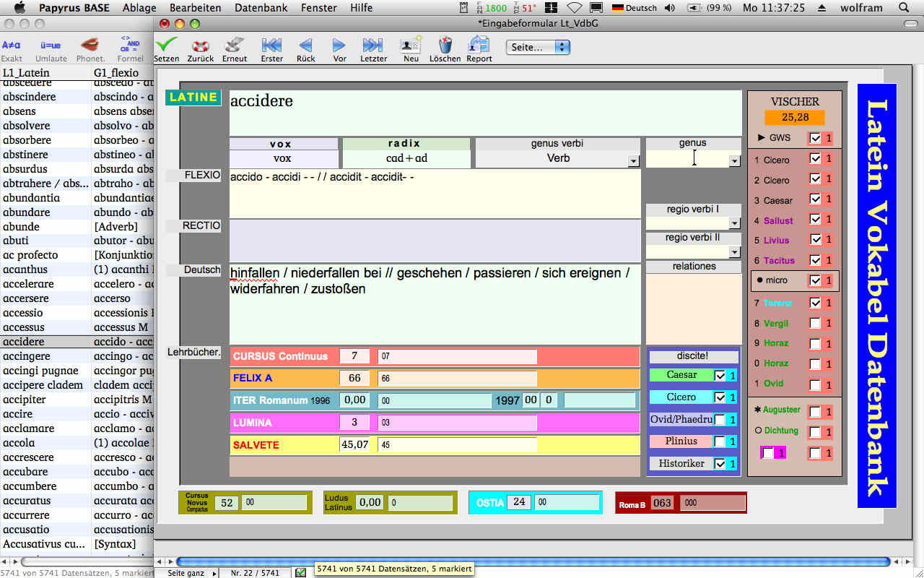Enable the Ovid checkbox in Vischer list
The image size is (924, 578).
(815, 384)
